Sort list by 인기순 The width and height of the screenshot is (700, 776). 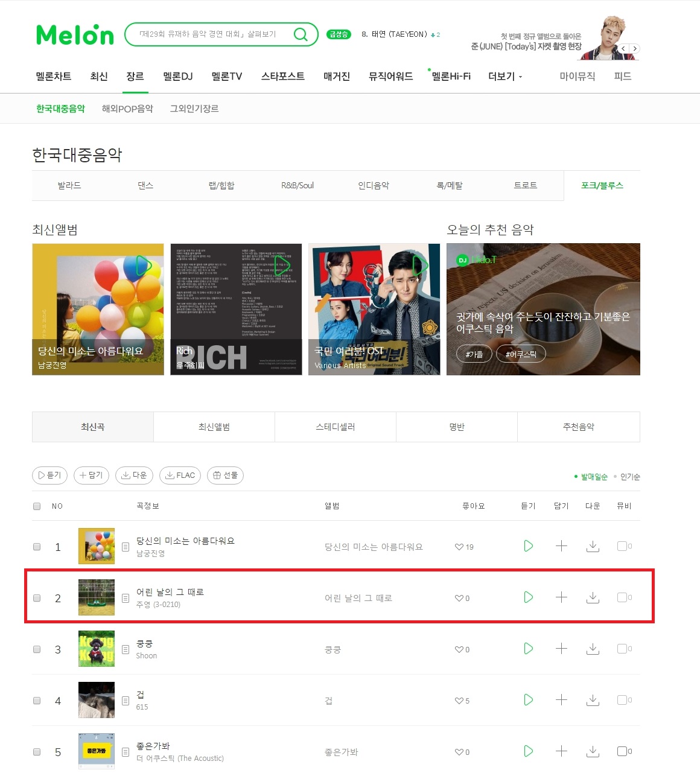tap(630, 477)
